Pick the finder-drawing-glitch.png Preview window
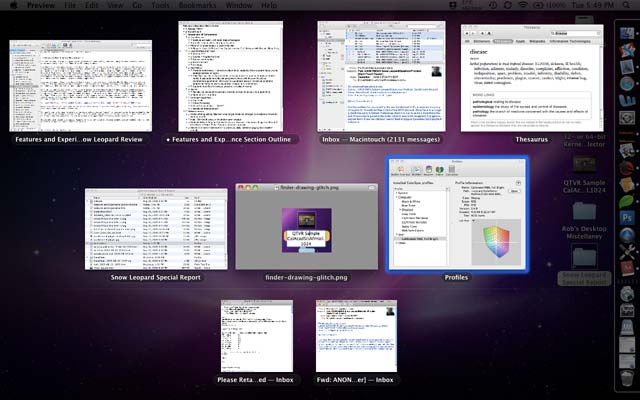640x400 pixels. (307, 227)
